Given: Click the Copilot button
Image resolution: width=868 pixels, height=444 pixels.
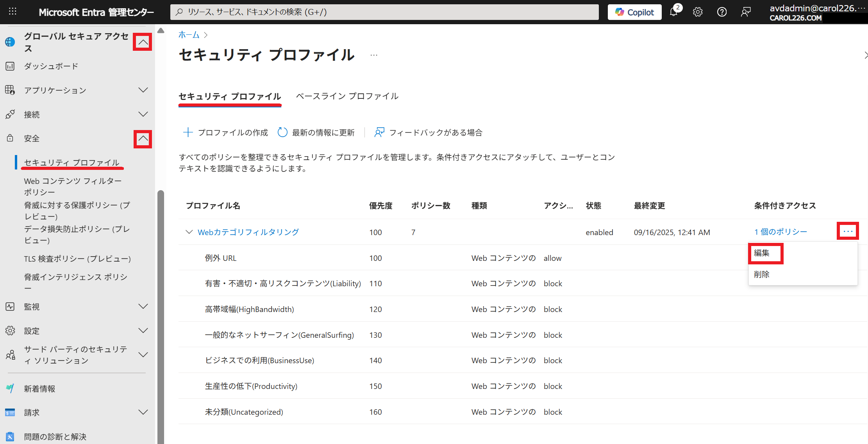Looking at the screenshot, I should coord(634,12).
